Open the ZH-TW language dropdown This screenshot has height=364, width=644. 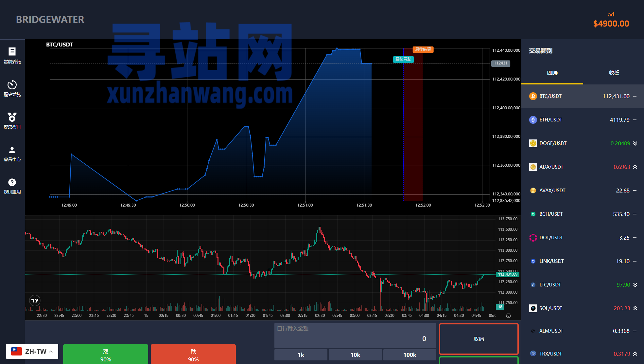[x=32, y=352]
